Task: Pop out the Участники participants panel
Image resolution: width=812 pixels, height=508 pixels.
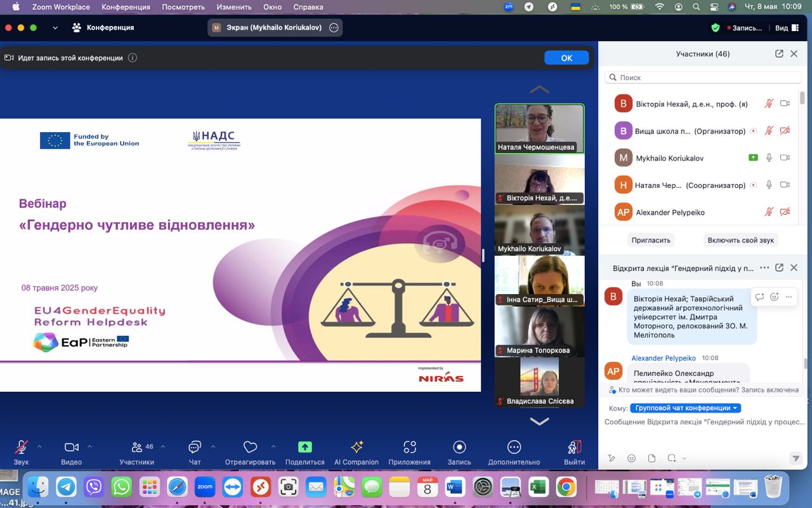Action: (x=779, y=54)
